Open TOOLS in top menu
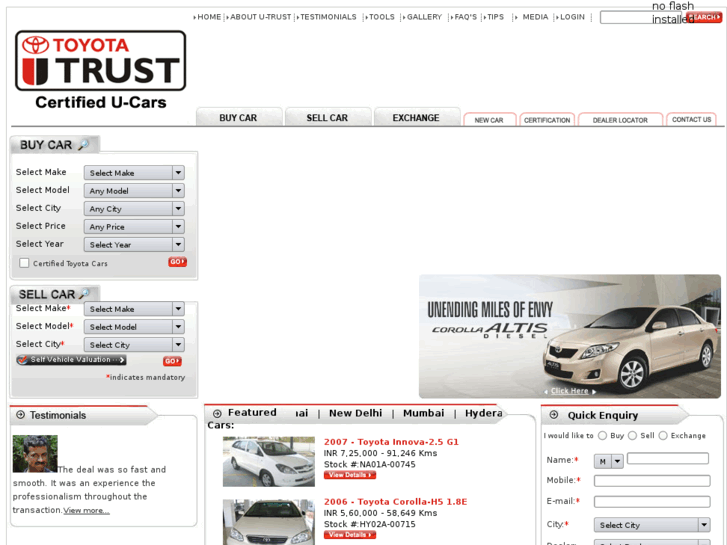The height and width of the screenshot is (545, 727). (x=381, y=17)
